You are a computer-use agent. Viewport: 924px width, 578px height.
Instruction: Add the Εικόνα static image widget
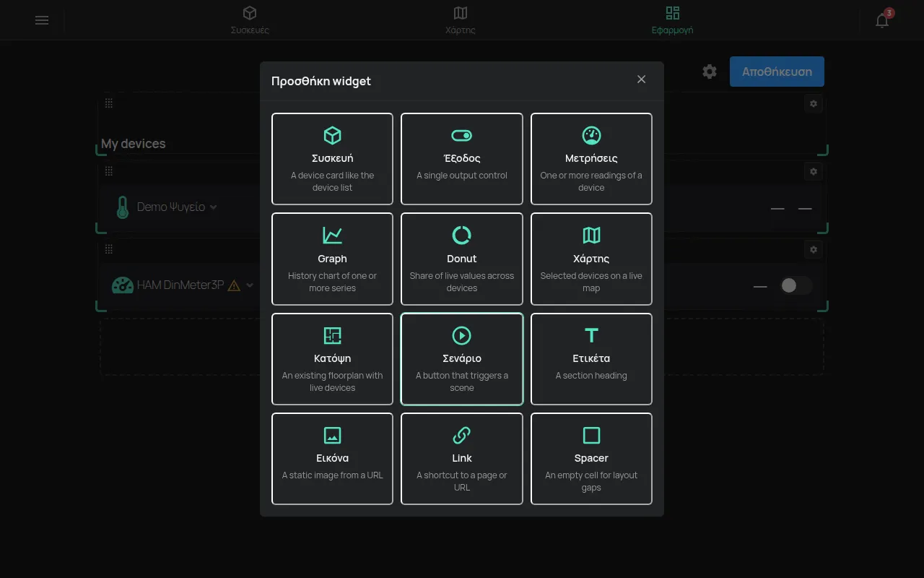click(x=332, y=458)
